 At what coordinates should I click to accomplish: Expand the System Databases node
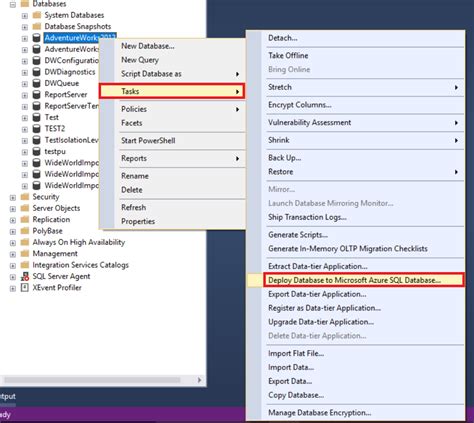pos(25,16)
